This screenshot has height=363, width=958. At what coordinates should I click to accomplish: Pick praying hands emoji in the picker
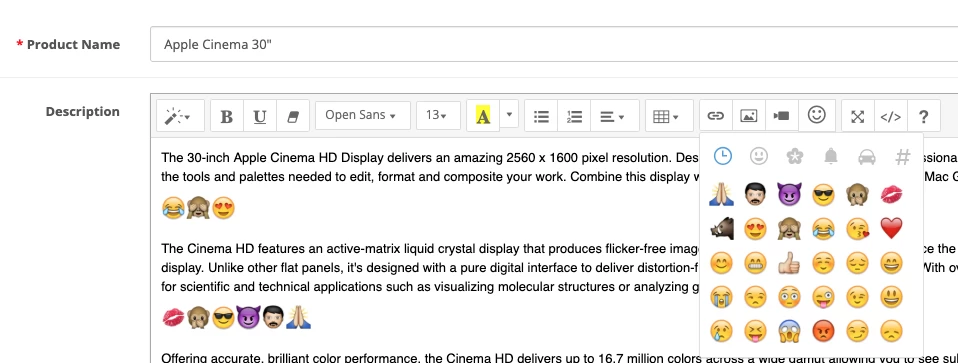(x=722, y=194)
